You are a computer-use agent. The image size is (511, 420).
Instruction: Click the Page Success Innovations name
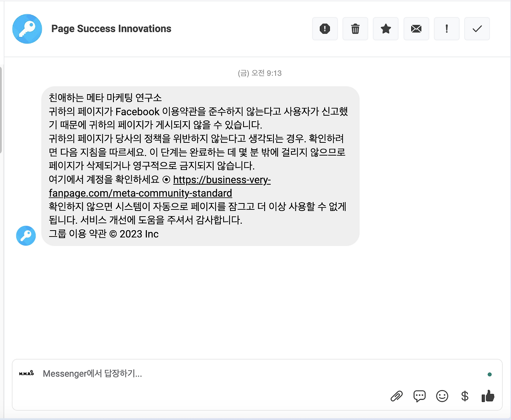pos(111,29)
